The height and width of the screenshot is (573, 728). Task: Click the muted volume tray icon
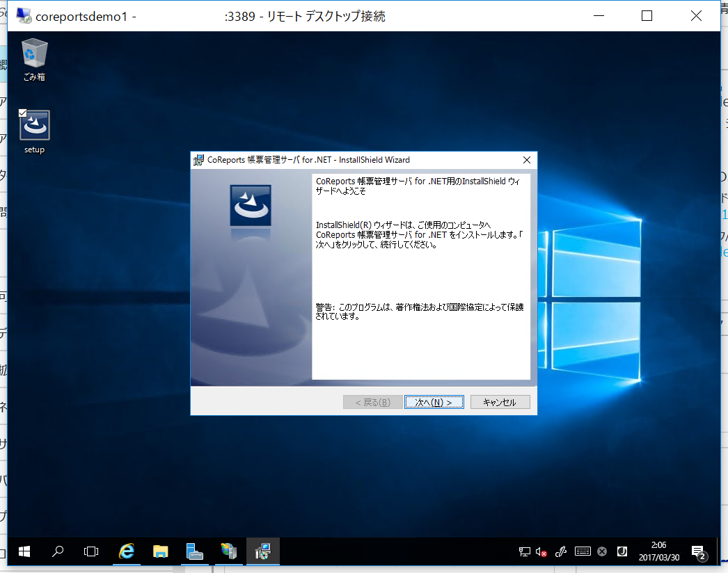pos(541,551)
